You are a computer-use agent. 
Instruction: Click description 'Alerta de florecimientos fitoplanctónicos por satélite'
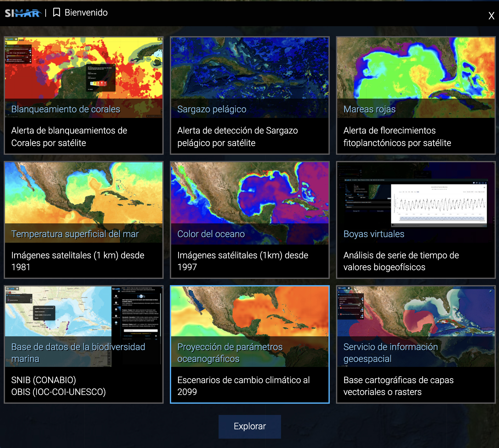click(x=397, y=137)
